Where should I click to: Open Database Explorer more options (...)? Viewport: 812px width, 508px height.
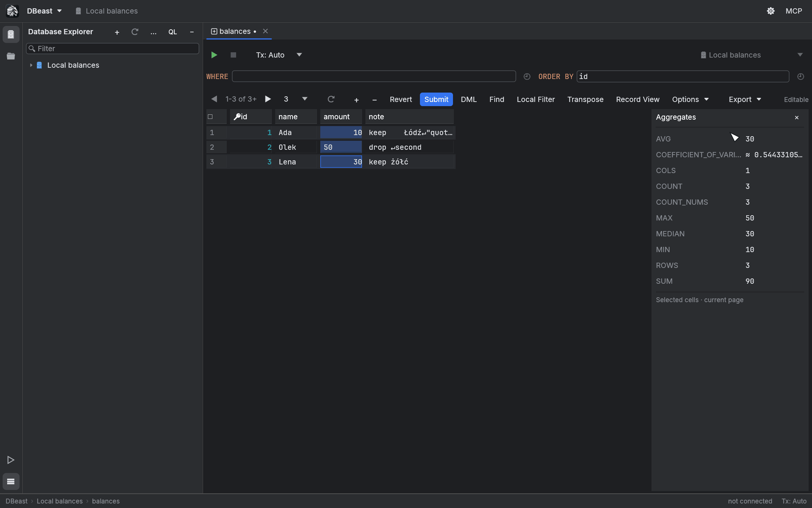pos(153,32)
